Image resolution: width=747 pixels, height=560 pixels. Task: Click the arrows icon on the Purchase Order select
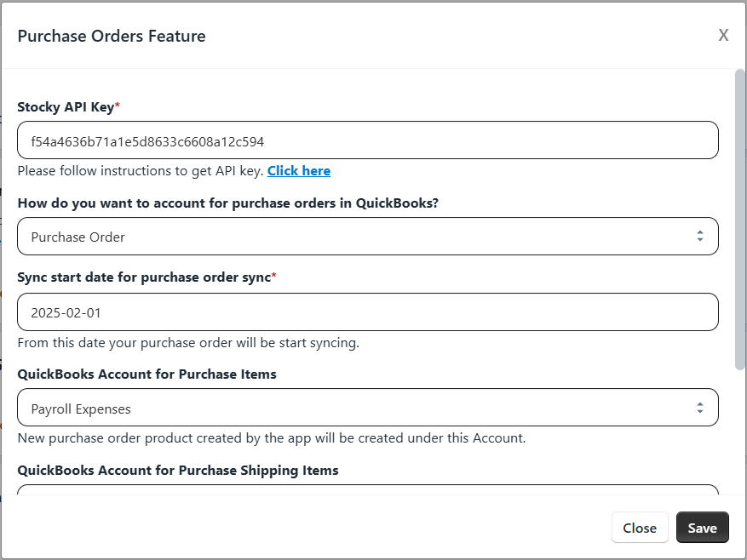(700, 236)
